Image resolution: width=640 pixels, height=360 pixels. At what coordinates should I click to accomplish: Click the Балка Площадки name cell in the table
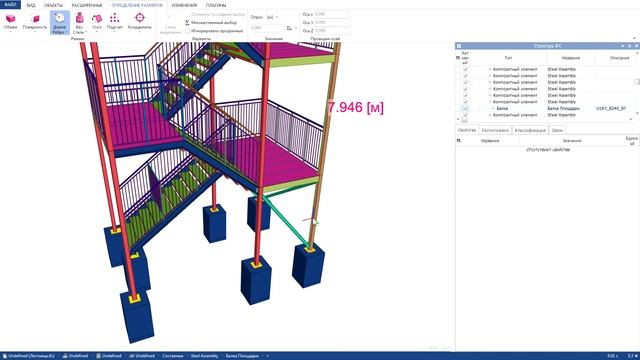[563, 109]
